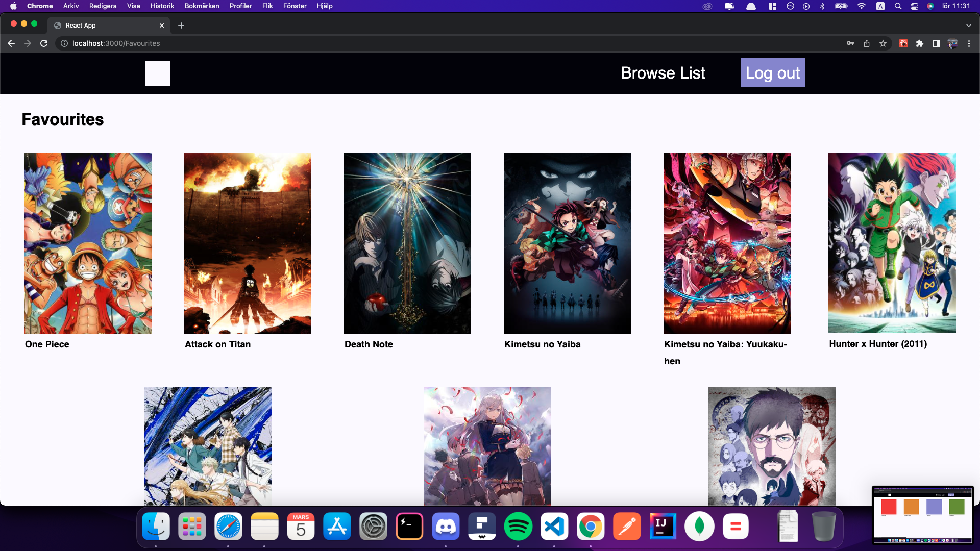
Task: Switch to the React App tab
Action: [109, 25]
